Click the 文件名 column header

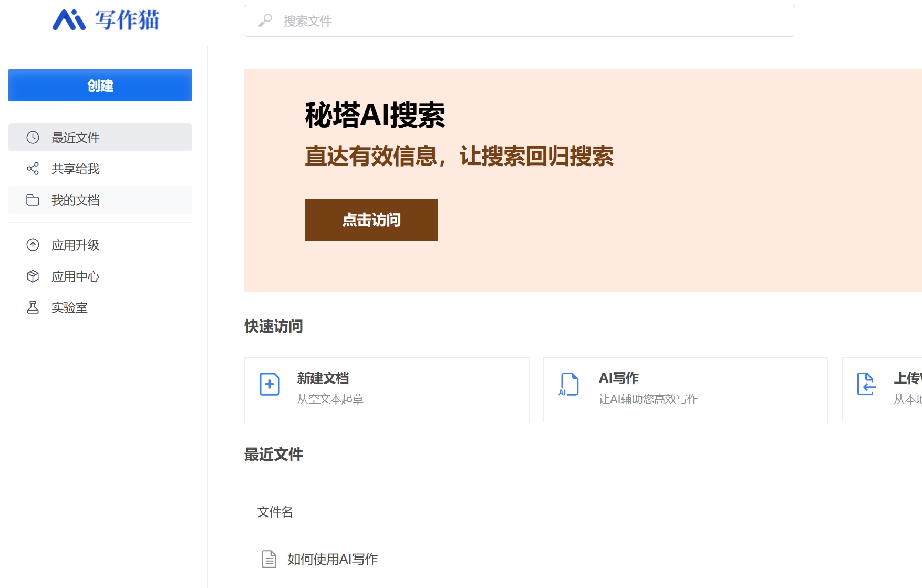(x=275, y=512)
